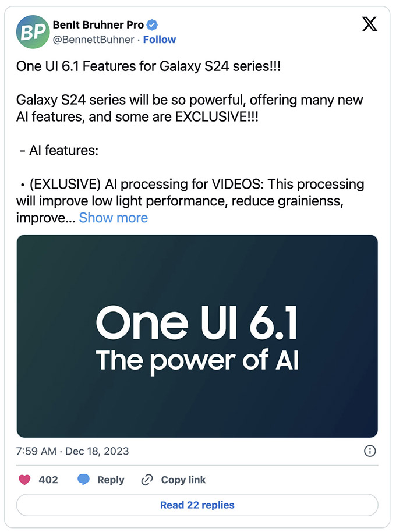Open the 7:59 AM Dec 18 timestamp
Viewport: 396px width, 532px height.
pos(73,451)
